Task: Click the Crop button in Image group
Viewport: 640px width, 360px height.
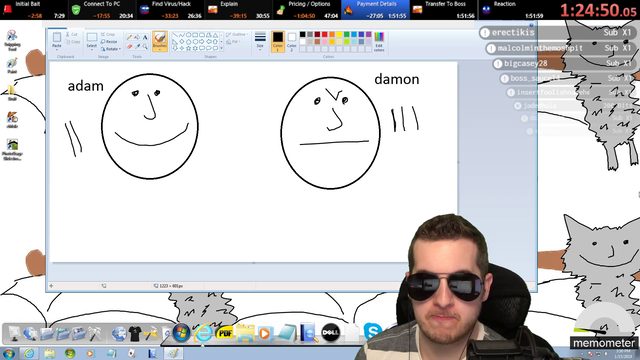Action: point(108,34)
